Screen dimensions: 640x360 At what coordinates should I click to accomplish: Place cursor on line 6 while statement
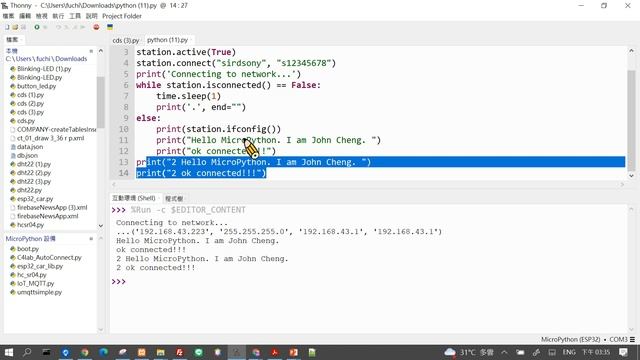(228, 85)
